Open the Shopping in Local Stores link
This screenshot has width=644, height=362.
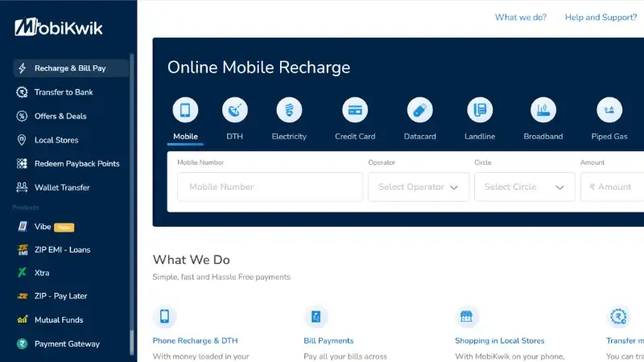(499, 340)
